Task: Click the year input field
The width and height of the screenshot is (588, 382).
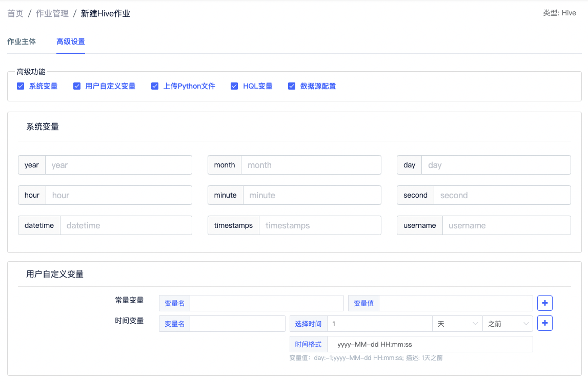Action: coord(118,165)
